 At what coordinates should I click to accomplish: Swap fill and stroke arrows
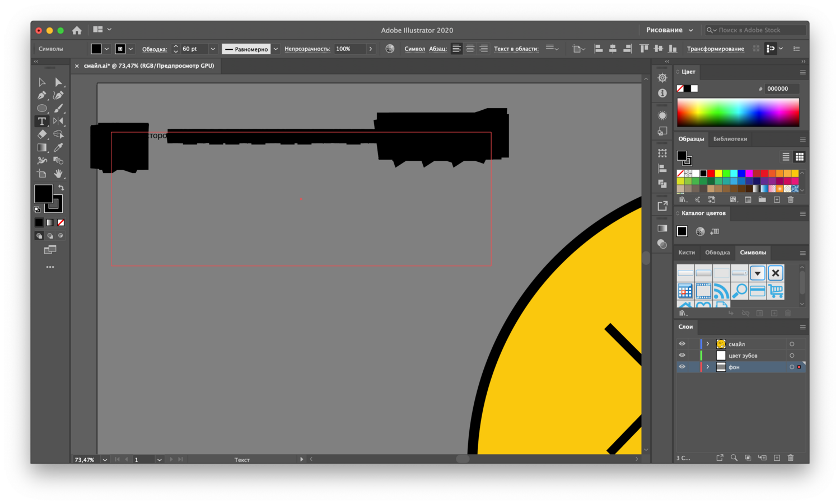click(61, 188)
